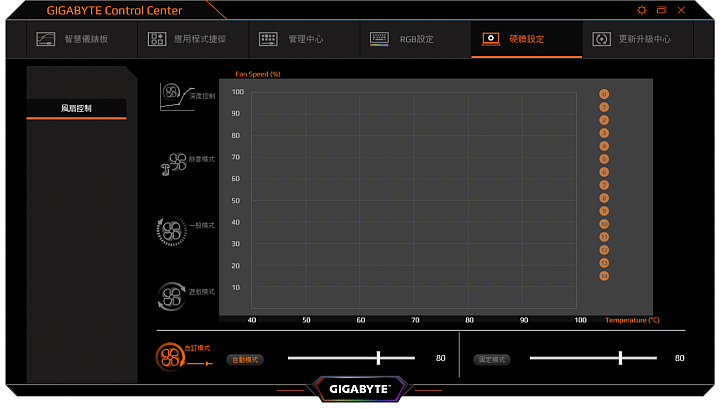The image size is (720, 409).
Task: Enable the 固定模式 button
Action: (492, 360)
